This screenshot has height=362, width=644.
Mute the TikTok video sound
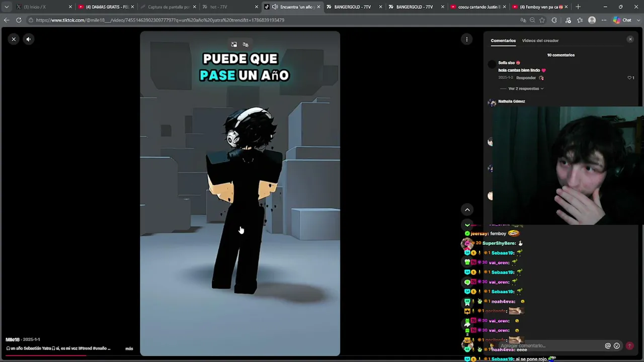point(29,39)
